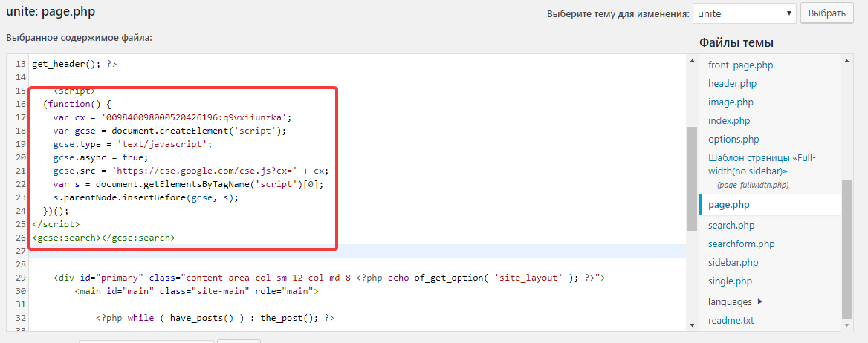
Task: Open sidebar.php theme file
Action: [x=733, y=262]
